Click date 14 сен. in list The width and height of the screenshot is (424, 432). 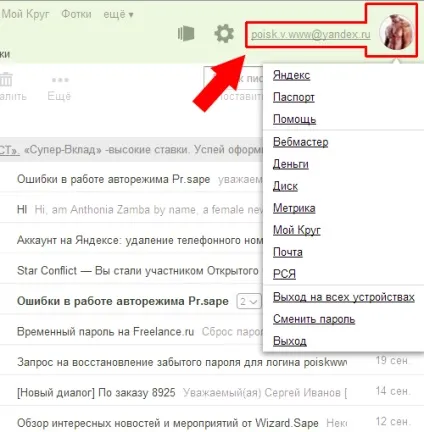click(x=392, y=391)
